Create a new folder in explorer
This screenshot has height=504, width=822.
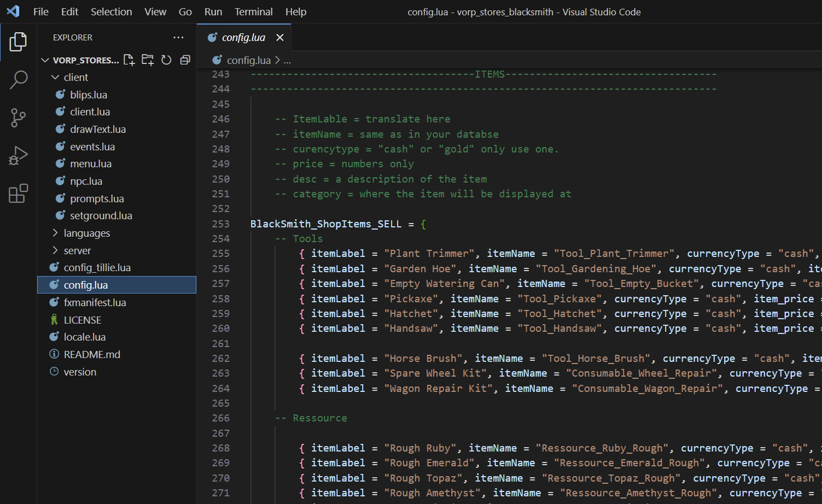(148, 60)
